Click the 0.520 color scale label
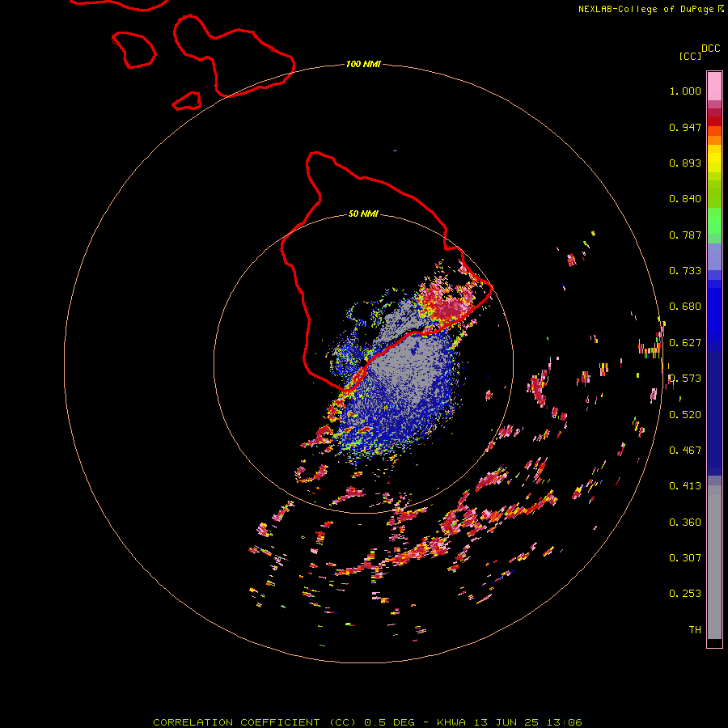Screen dimensions: 728x728 [685, 415]
